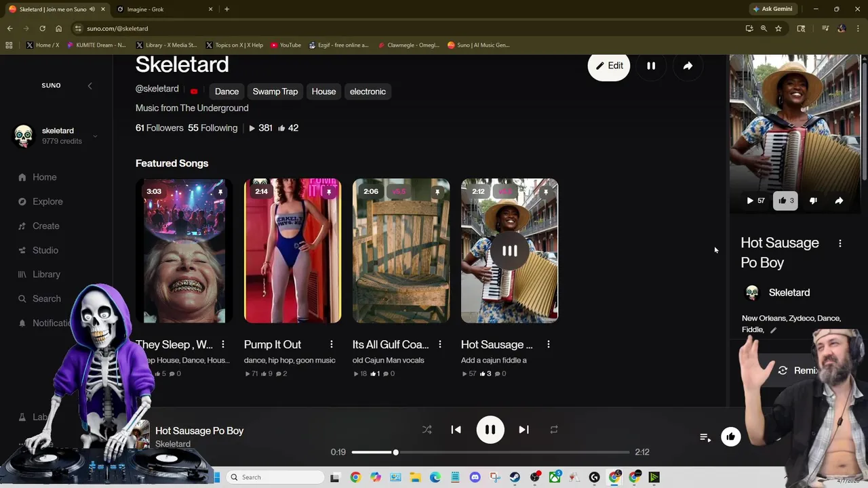Share the Skeletard profile using the arrow icon

tap(688, 66)
